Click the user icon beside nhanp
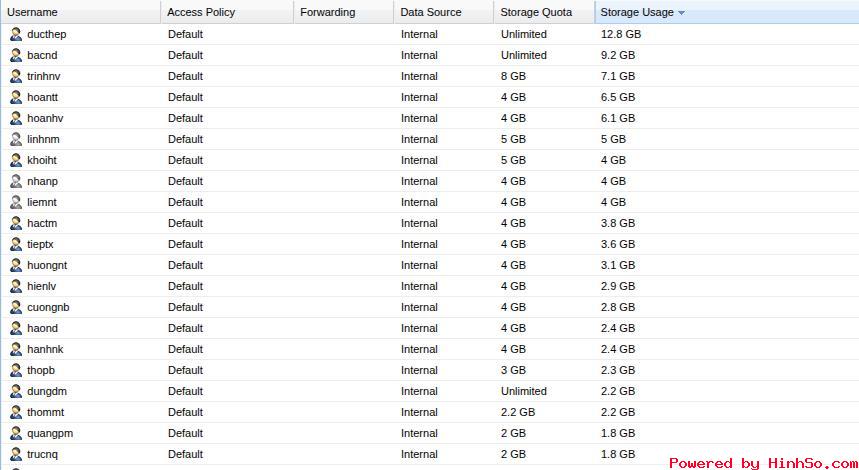The width and height of the screenshot is (859, 470). point(16,181)
